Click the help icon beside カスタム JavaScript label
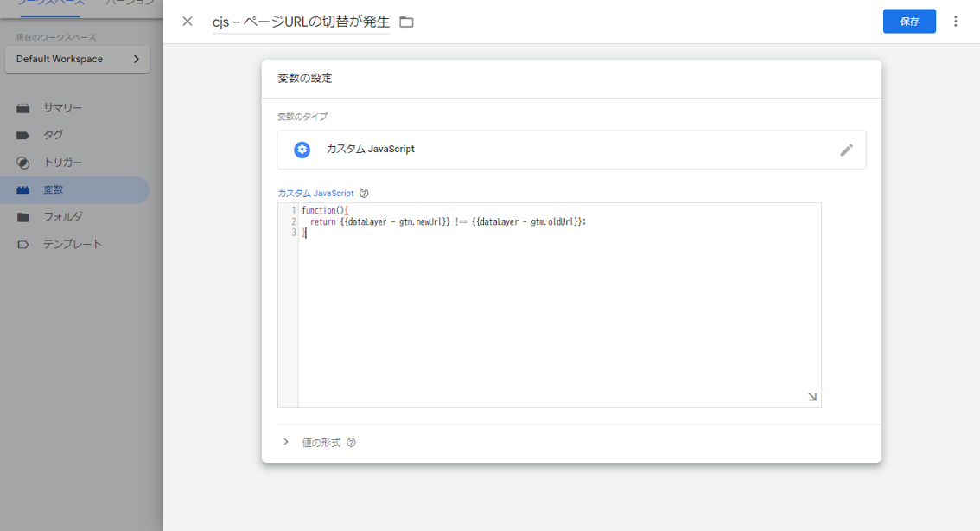The image size is (980, 531). pyautogui.click(x=364, y=194)
